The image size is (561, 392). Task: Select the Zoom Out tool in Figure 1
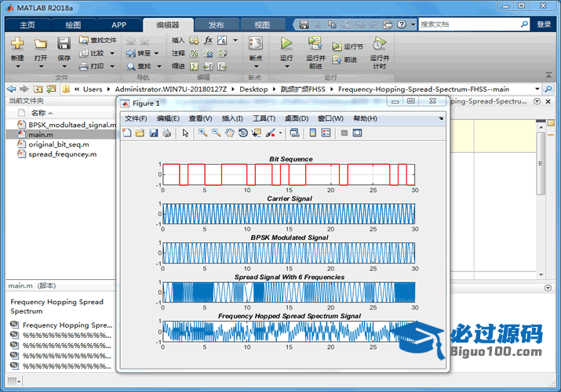(x=216, y=133)
